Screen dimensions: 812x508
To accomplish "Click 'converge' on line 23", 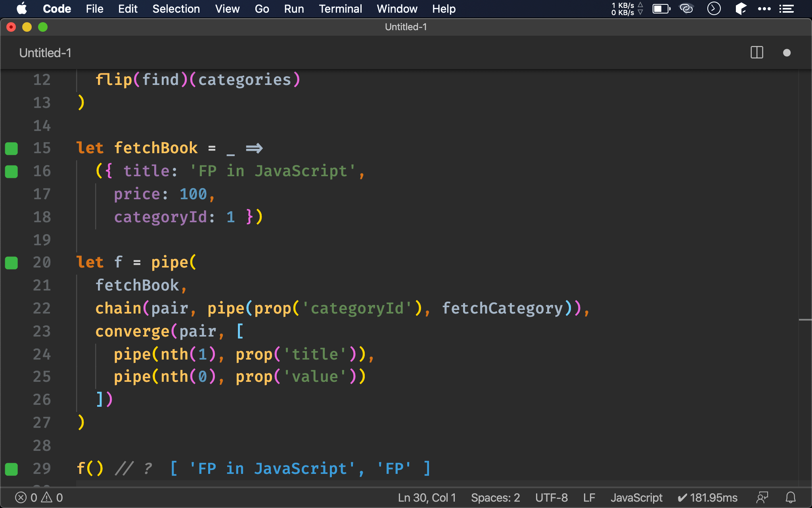I will coord(132,331).
